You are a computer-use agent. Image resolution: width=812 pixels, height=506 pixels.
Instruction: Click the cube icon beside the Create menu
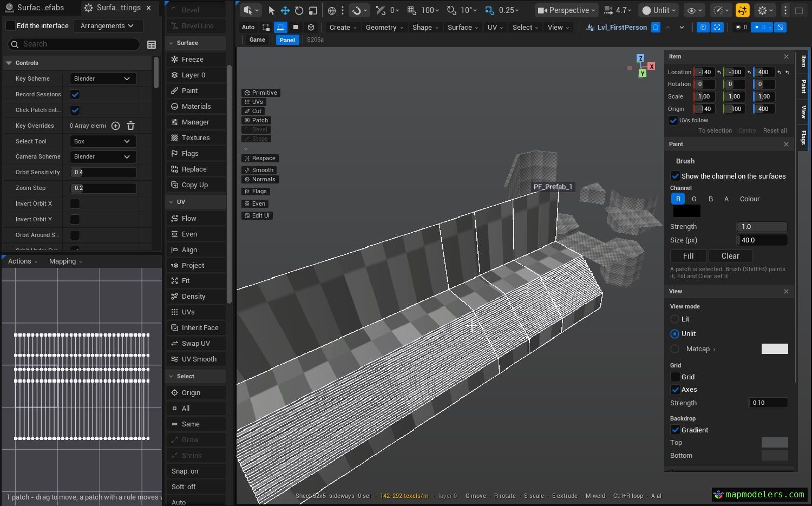coord(311,27)
